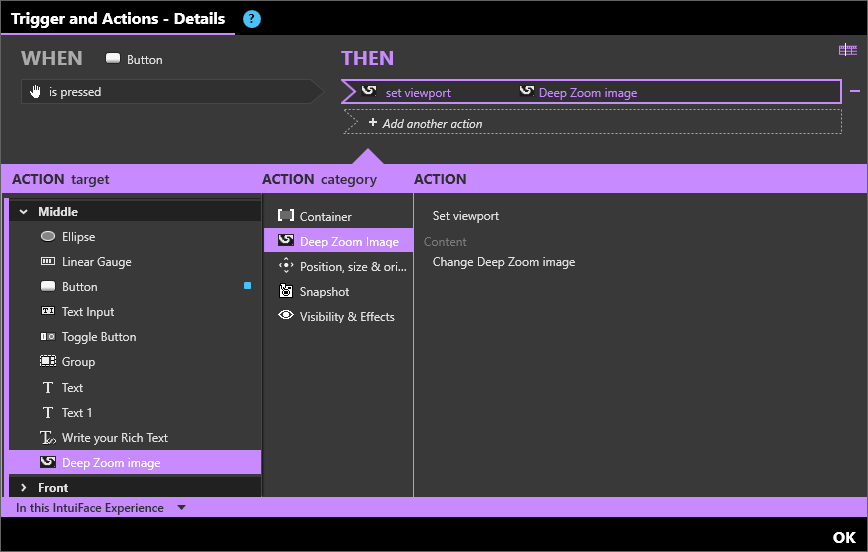Click the blue square marker on Button row

pyautogui.click(x=247, y=286)
